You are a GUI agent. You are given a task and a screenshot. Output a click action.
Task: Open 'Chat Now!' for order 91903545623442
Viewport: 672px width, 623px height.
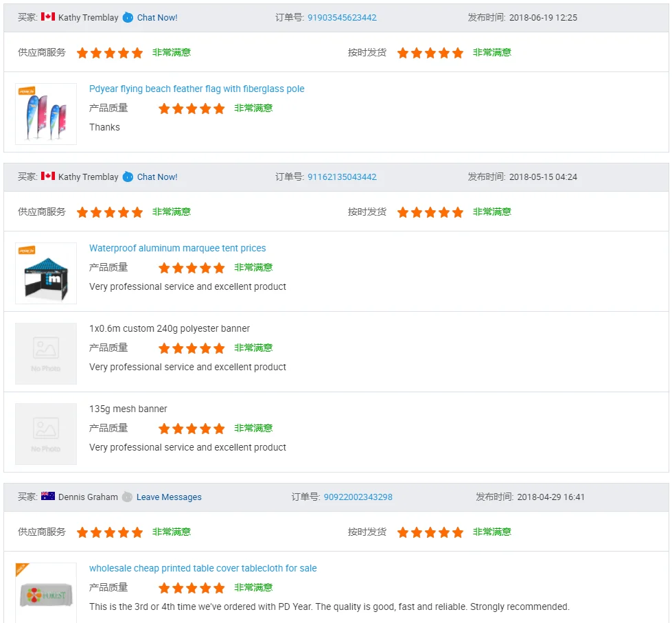coord(157,18)
